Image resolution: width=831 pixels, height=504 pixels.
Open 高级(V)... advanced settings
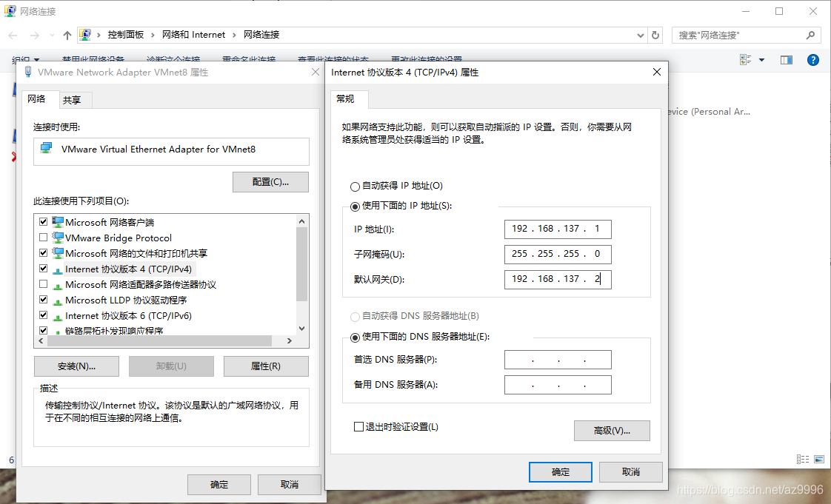612,431
